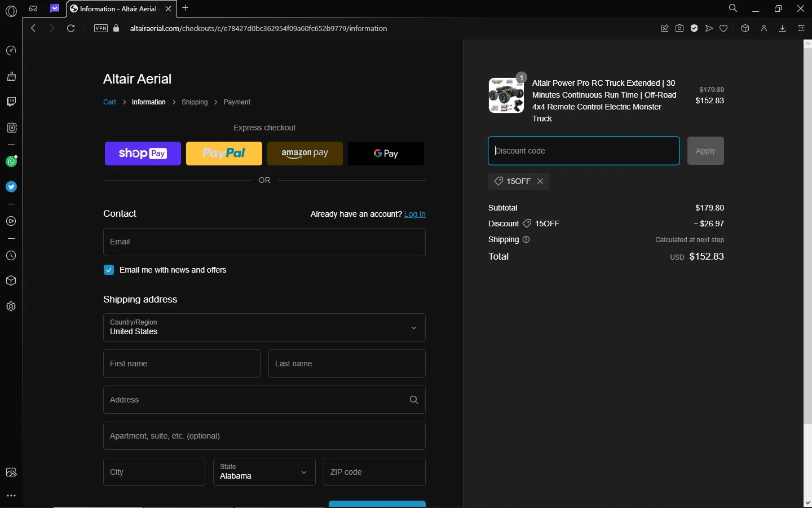This screenshot has height=508, width=812.
Task: Open the downloads icon
Action: 782,28
